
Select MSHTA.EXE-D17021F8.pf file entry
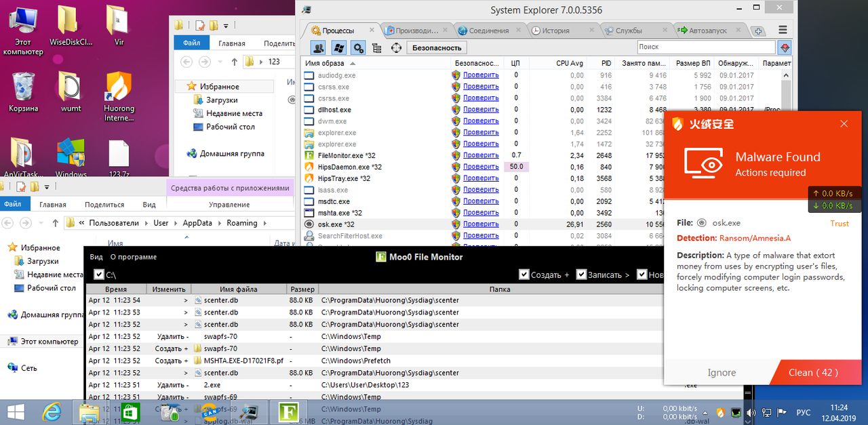[x=243, y=361]
